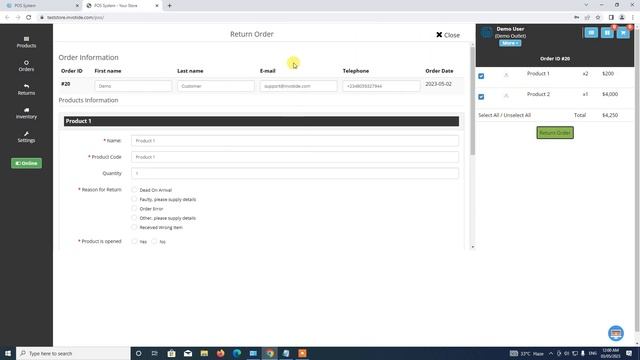Image resolution: width=640 pixels, height=360 pixels.
Task: Open the notification center icon
Action: [629, 353]
